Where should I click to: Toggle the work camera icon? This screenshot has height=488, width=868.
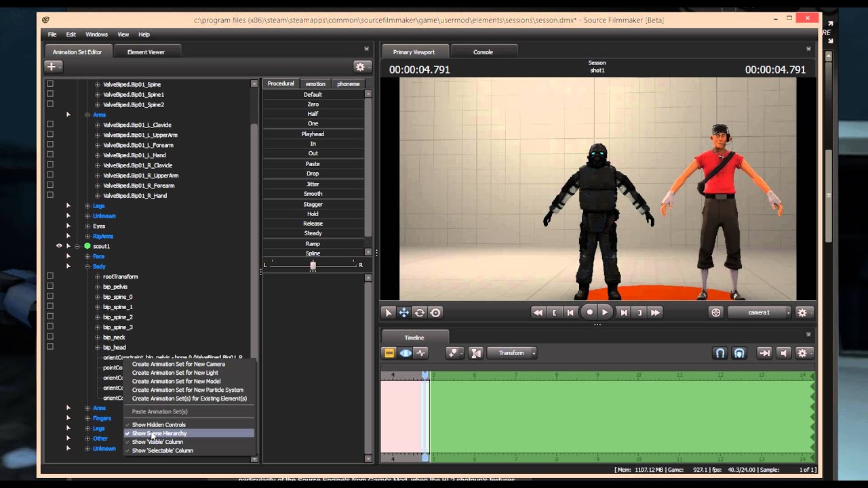click(716, 312)
